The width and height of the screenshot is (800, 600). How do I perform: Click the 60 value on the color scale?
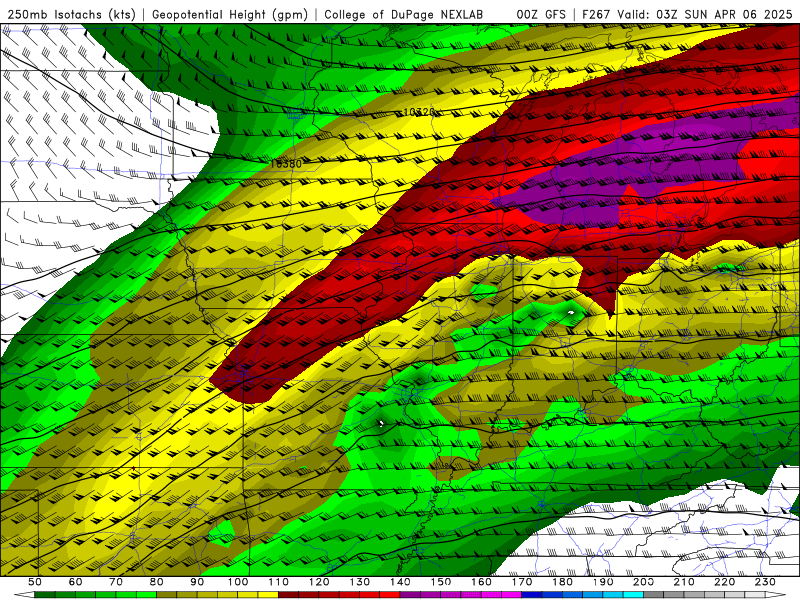click(75, 582)
